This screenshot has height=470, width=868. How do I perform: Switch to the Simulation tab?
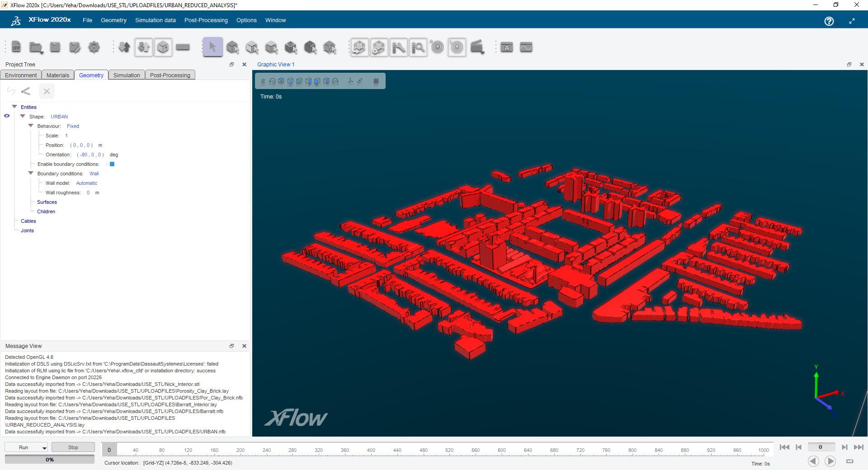tap(127, 75)
